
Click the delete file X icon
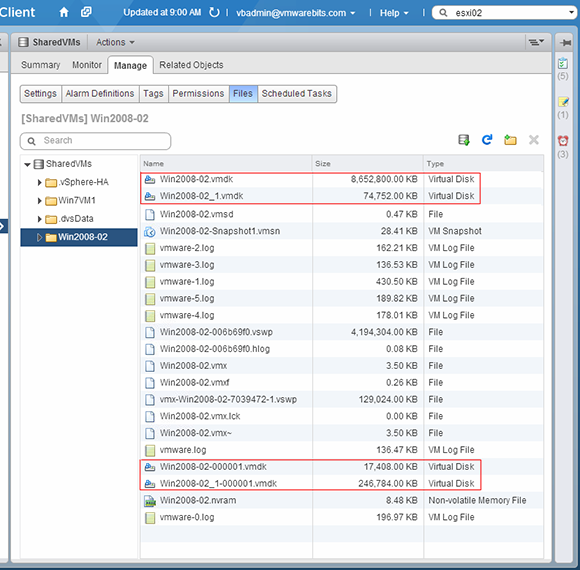tap(534, 140)
